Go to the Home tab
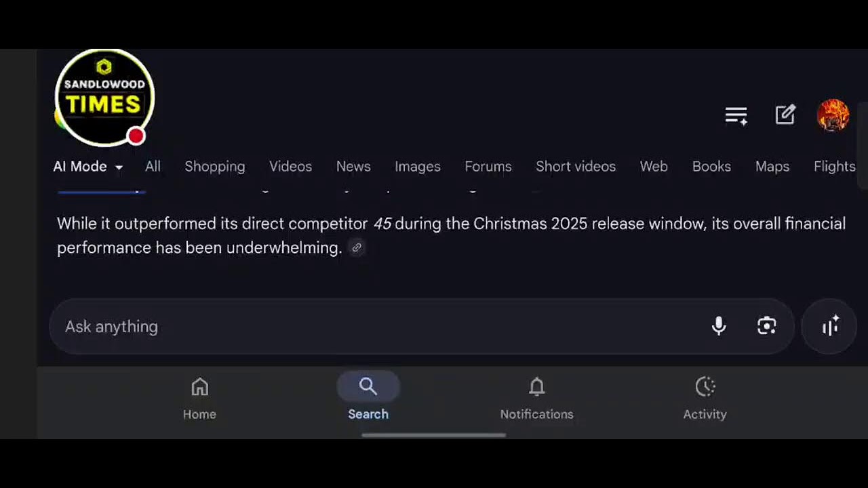The width and height of the screenshot is (868, 488). (x=199, y=399)
